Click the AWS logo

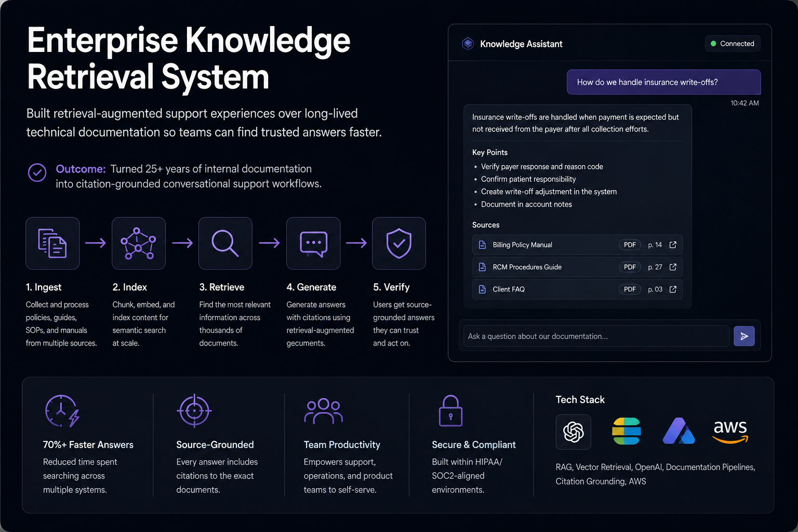tap(730, 432)
